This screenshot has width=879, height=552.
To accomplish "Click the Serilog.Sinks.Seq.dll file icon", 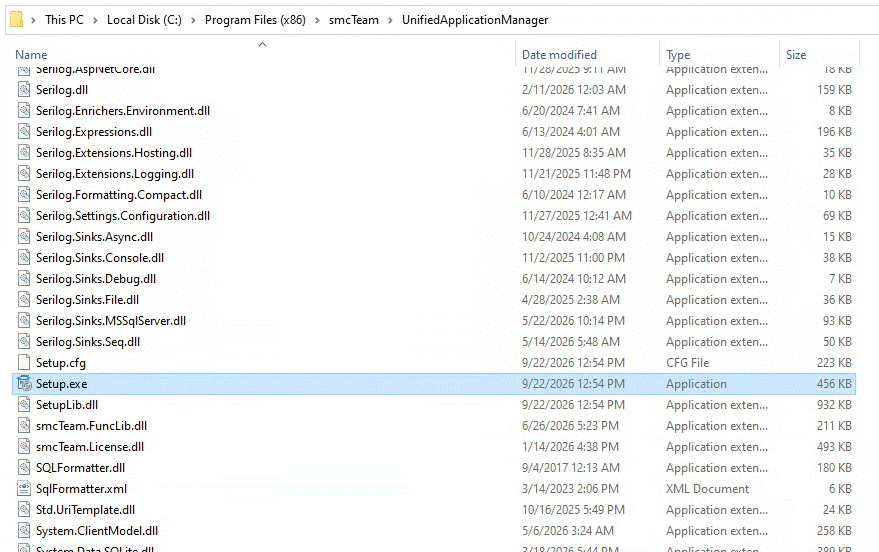I will [24, 342].
